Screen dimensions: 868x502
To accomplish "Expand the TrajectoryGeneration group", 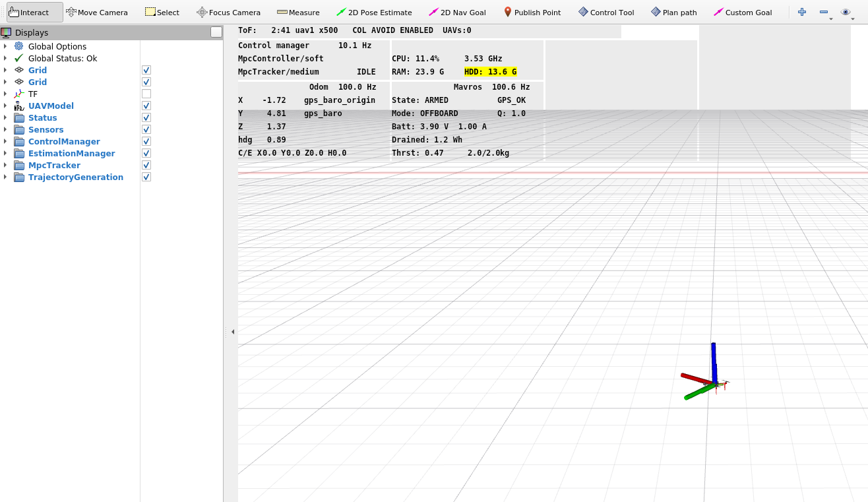I will [x=5, y=177].
